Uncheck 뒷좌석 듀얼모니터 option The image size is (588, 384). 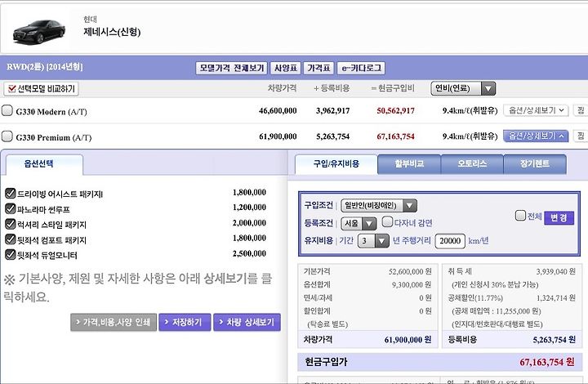10,255
